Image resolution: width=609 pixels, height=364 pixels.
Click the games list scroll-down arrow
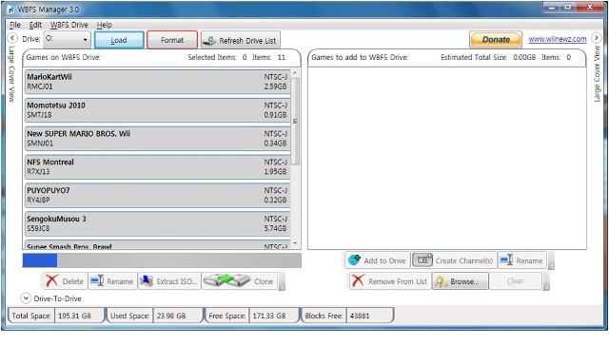[295, 243]
